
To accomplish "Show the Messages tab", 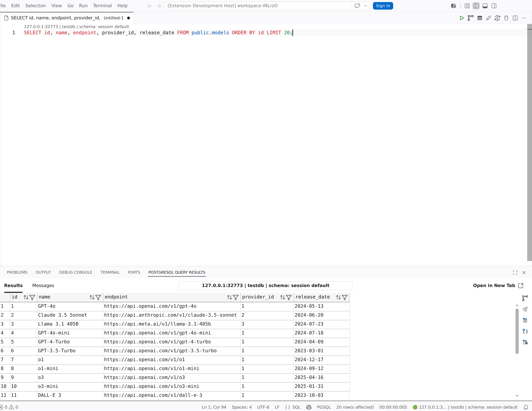I will click(x=43, y=285).
